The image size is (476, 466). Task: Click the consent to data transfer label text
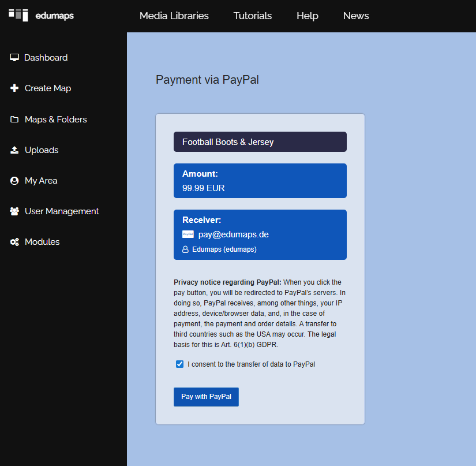coord(251,364)
